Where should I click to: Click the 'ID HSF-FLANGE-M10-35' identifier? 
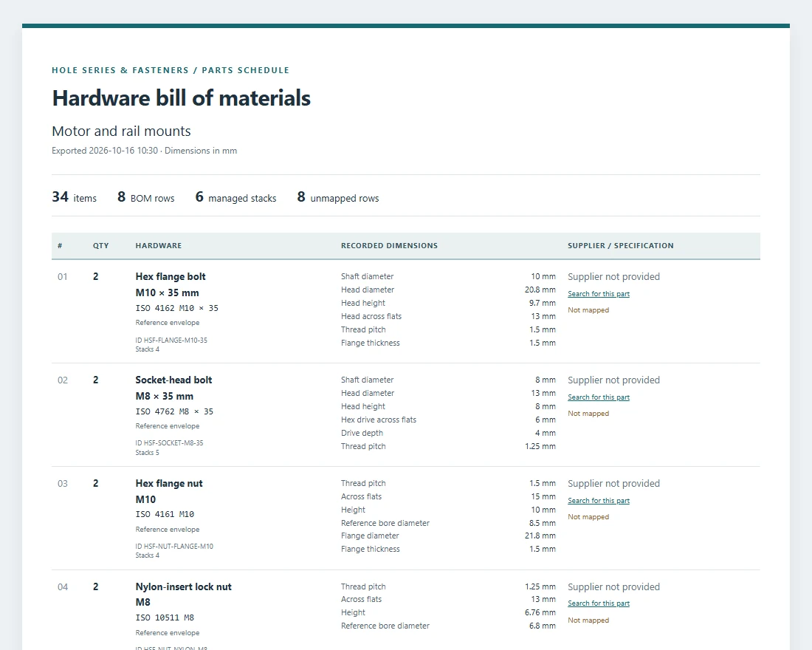click(171, 341)
